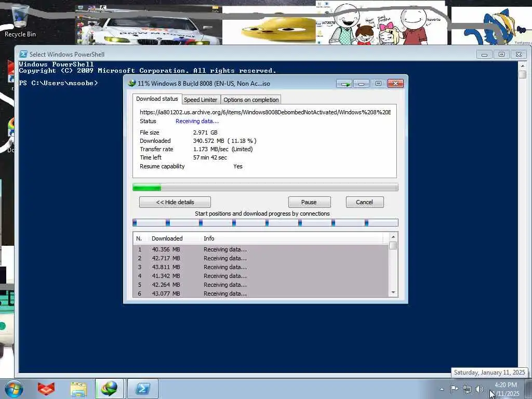This screenshot has width=532, height=399.
Task: Select connection row 3 with 43.811 MB
Action: [261, 267]
